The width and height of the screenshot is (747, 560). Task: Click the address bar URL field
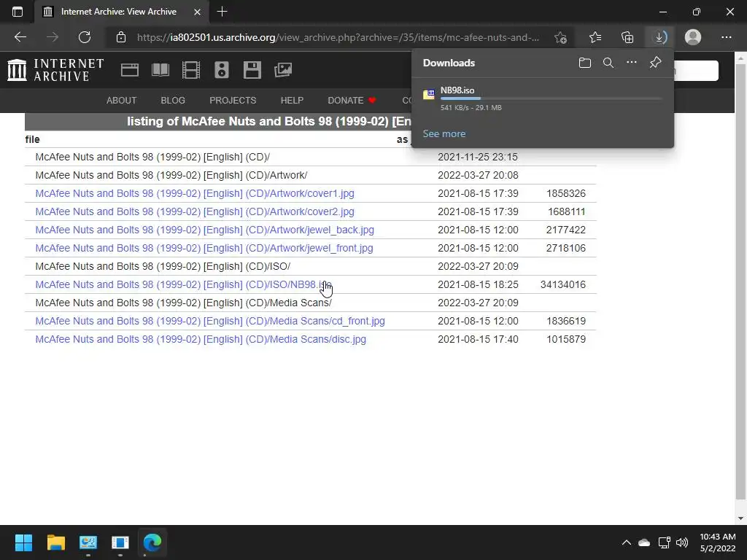(338, 37)
